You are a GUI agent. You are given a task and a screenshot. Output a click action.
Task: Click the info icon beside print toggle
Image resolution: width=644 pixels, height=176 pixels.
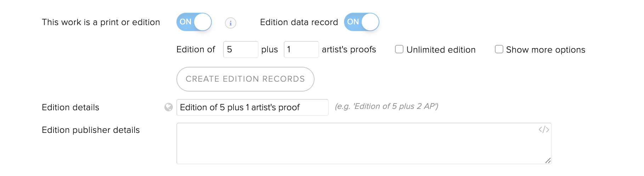[231, 23]
